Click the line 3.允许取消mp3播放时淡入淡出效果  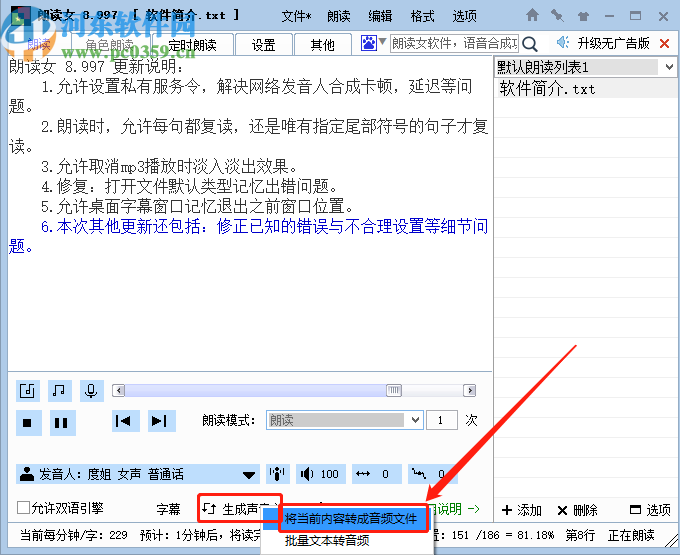pyautogui.click(x=169, y=166)
